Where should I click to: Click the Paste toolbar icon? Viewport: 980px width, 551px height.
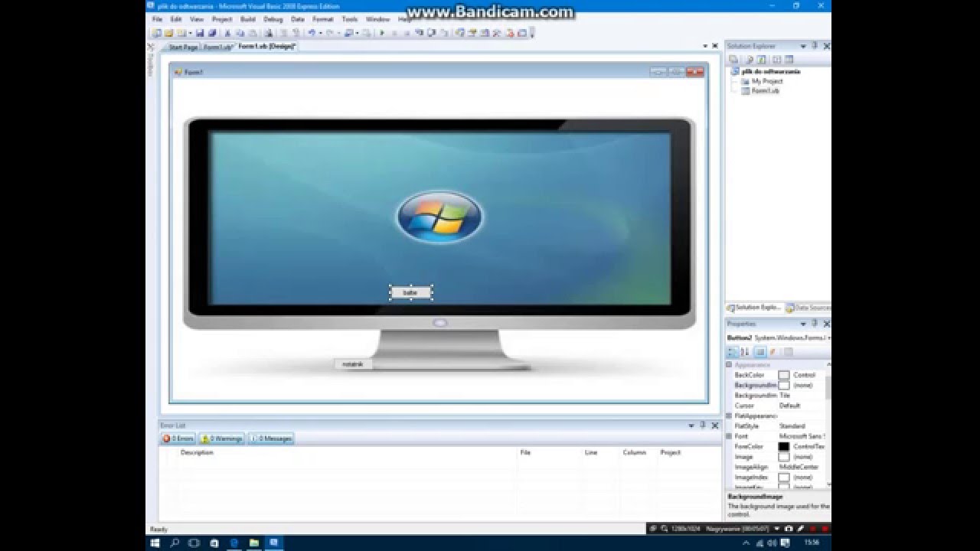point(253,33)
